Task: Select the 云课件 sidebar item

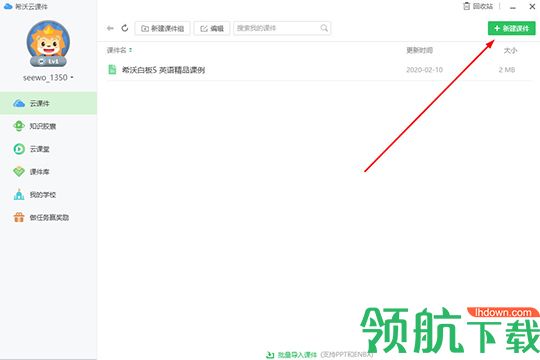Action: point(48,103)
